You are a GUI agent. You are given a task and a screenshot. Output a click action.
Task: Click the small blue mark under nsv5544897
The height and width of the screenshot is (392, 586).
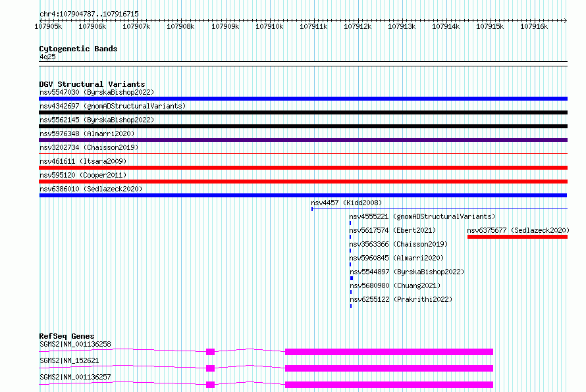tap(352, 278)
